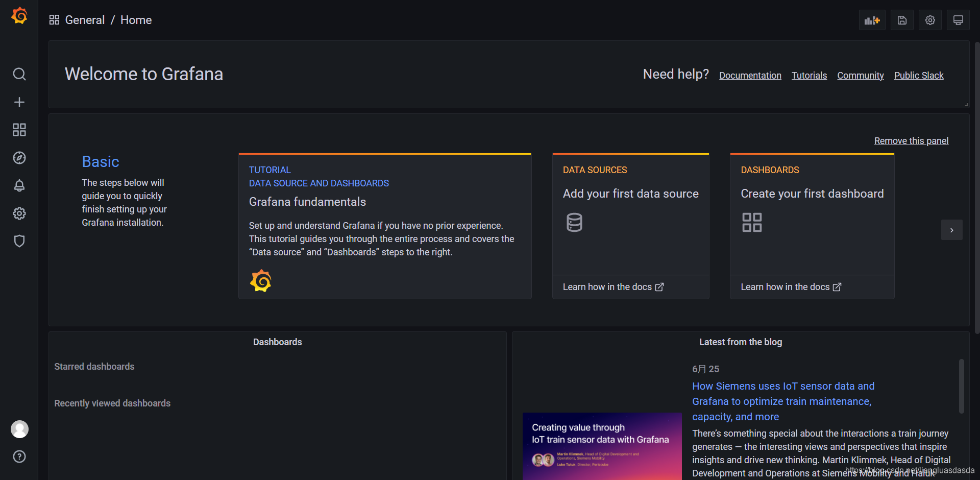Open the Alerting bell icon
980x480 pixels.
pyautogui.click(x=19, y=185)
